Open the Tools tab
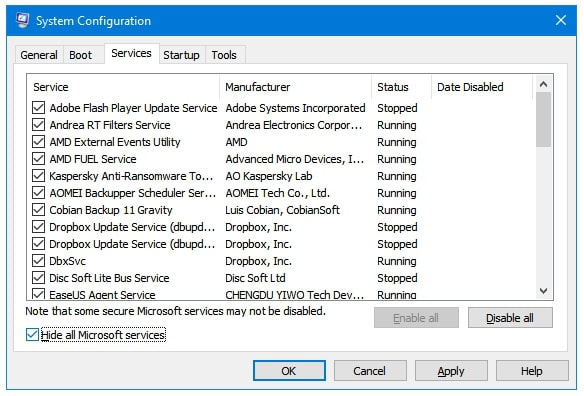 [x=224, y=55]
